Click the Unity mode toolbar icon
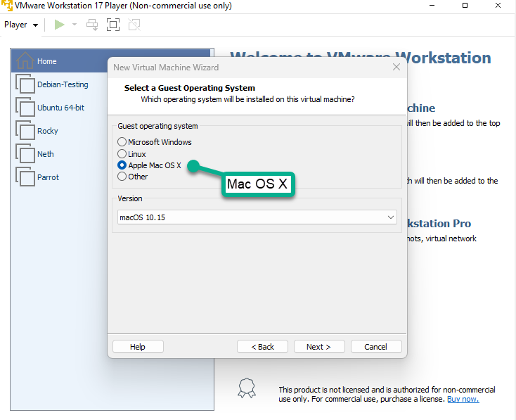The width and height of the screenshot is (516, 420). tap(134, 25)
